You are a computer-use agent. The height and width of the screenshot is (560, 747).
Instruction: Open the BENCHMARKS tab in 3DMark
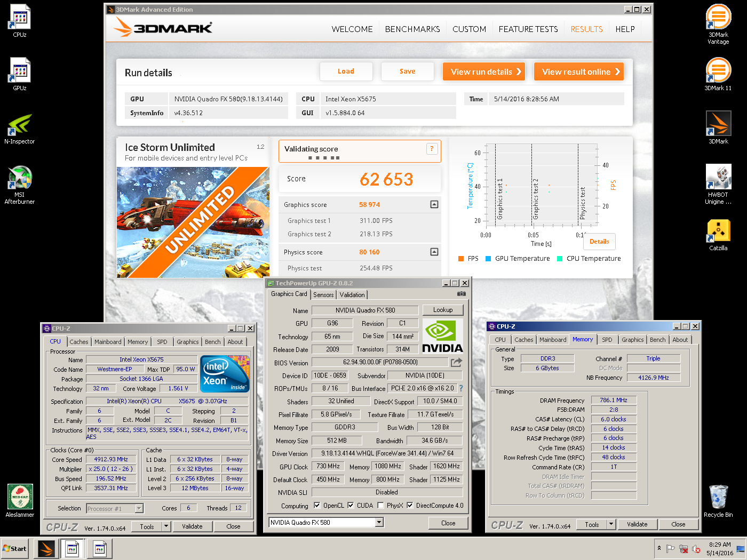coord(412,29)
